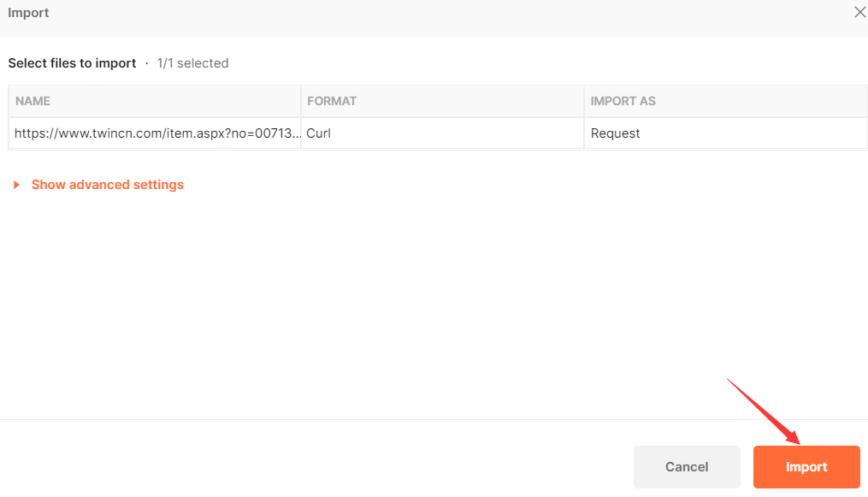Click the Request import-as cell
This screenshot has width=868, height=497.
click(x=726, y=133)
